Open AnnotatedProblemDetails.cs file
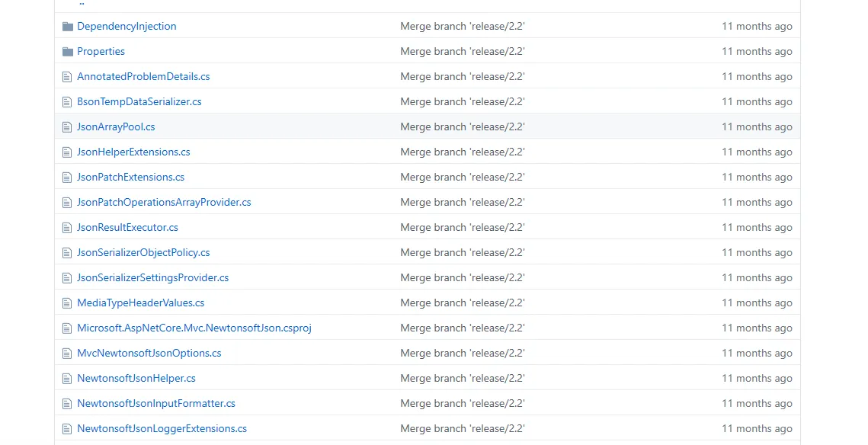Image resolution: width=868 pixels, height=445 pixels. pos(143,76)
